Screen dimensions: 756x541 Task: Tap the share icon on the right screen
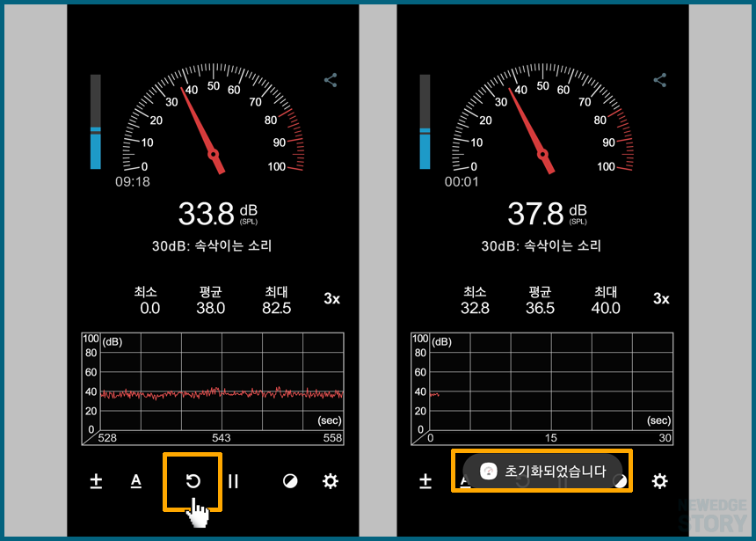(x=659, y=80)
